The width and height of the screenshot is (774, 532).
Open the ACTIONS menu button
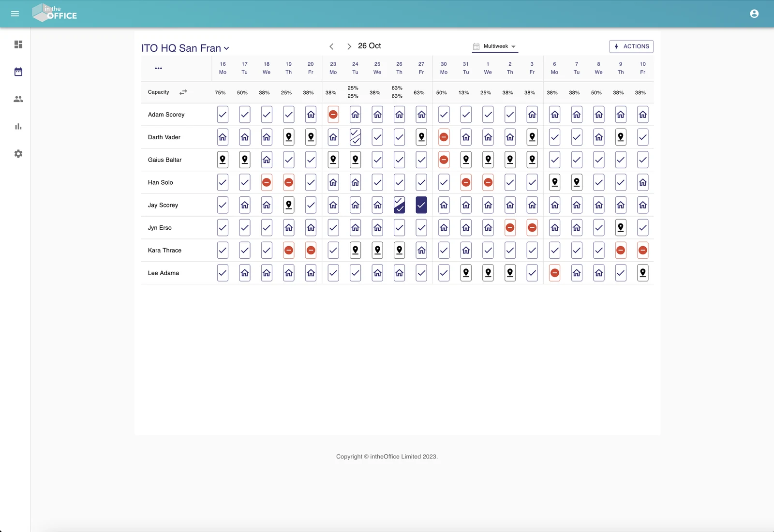click(631, 46)
